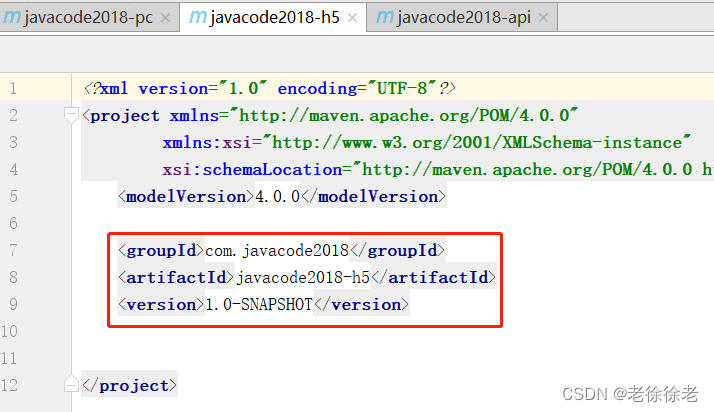Screen dimensions: 714x412
Task: Click Maven icon on javacode2018-h5 tab
Action: (198, 18)
